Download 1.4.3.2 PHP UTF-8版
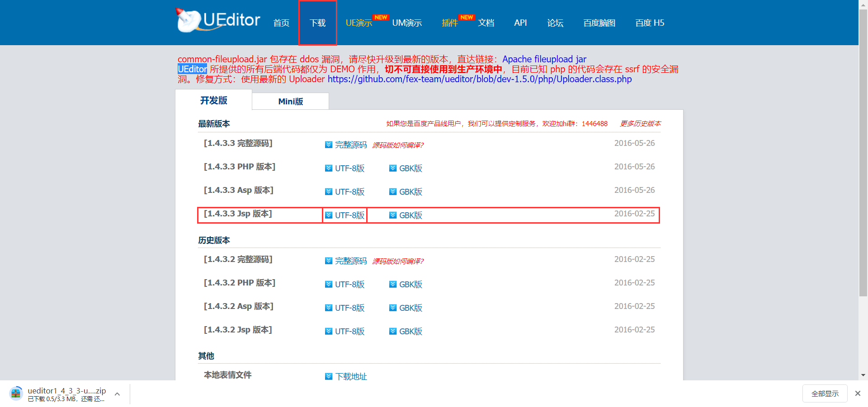 (x=349, y=285)
